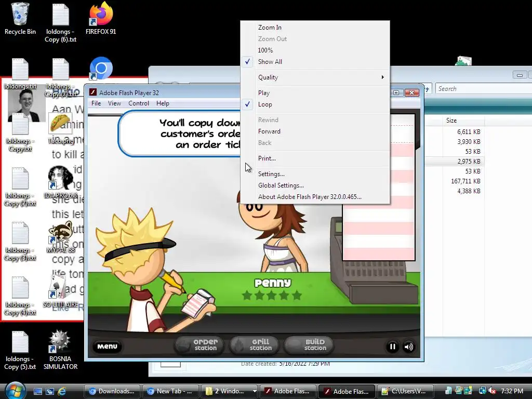
Task: Mute game sound with the speaker icon
Action: (x=409, y=347)
